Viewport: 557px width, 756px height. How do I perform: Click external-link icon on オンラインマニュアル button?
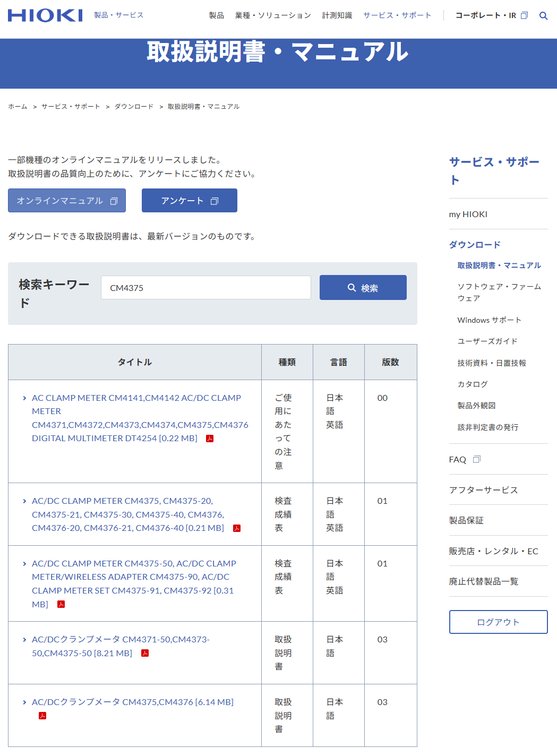click(114, 201)
